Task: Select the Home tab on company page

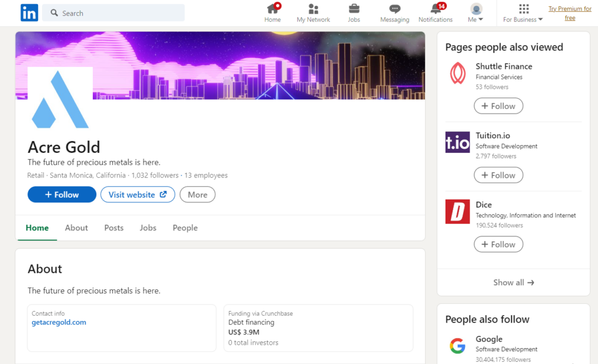Action: tap(37, 228)
